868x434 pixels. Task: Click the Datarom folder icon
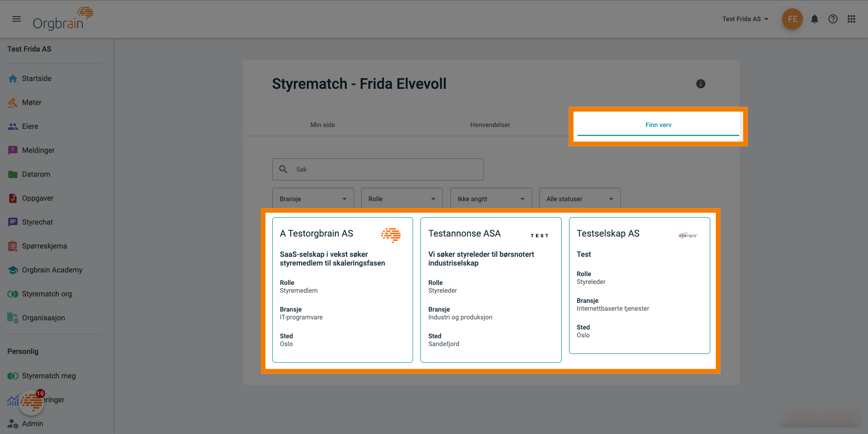point(13,174)
